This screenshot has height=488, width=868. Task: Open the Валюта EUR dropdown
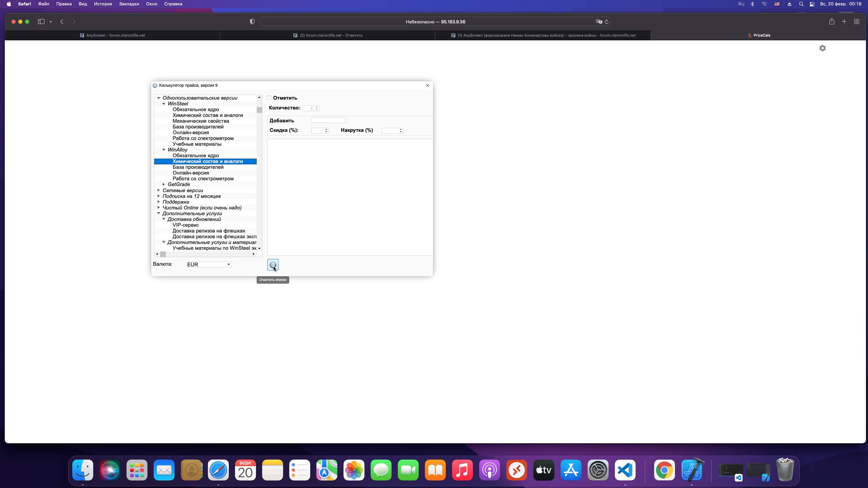tap(209, 264)
